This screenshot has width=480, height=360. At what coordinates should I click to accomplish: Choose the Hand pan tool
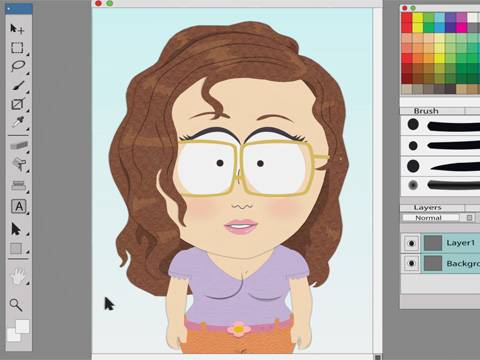point(18,276)
